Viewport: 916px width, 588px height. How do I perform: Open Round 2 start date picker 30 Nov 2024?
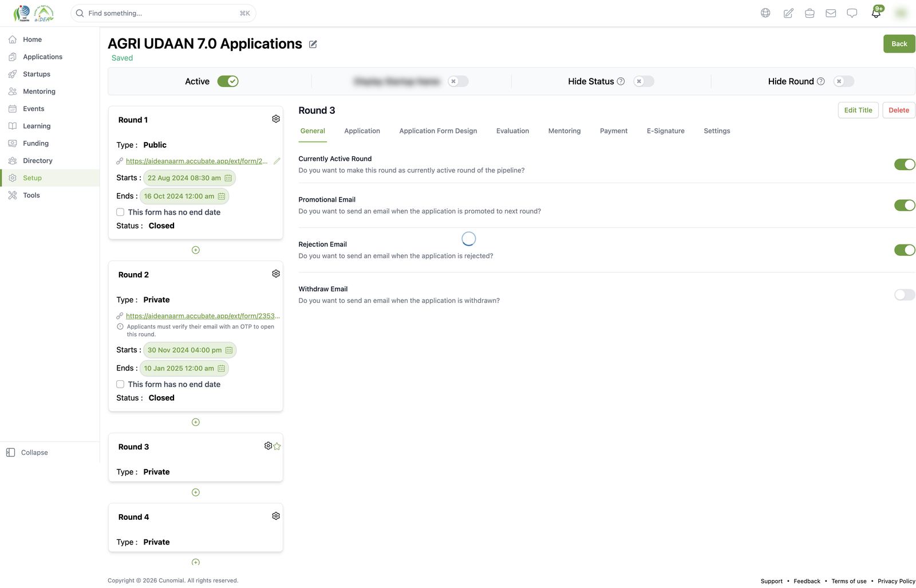[190, 350]
